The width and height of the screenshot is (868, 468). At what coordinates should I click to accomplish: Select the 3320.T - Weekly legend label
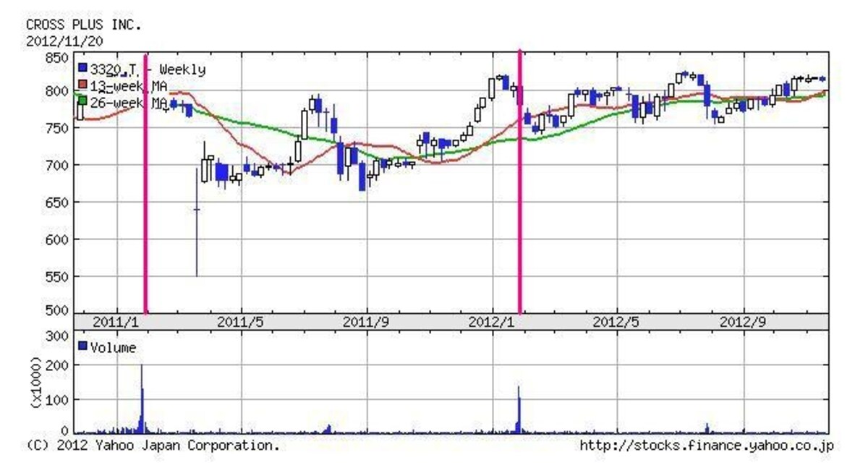click(x=148, y=69)
